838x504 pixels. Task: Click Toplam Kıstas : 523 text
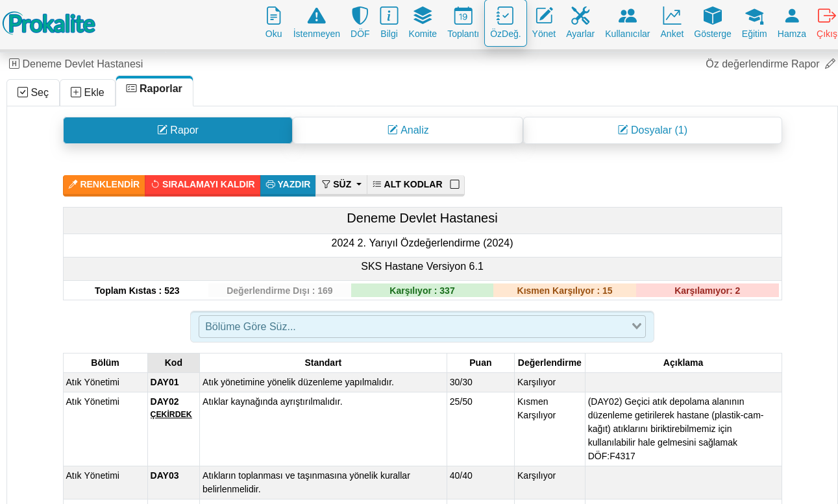pyautogui.click(x=137, y=291)
